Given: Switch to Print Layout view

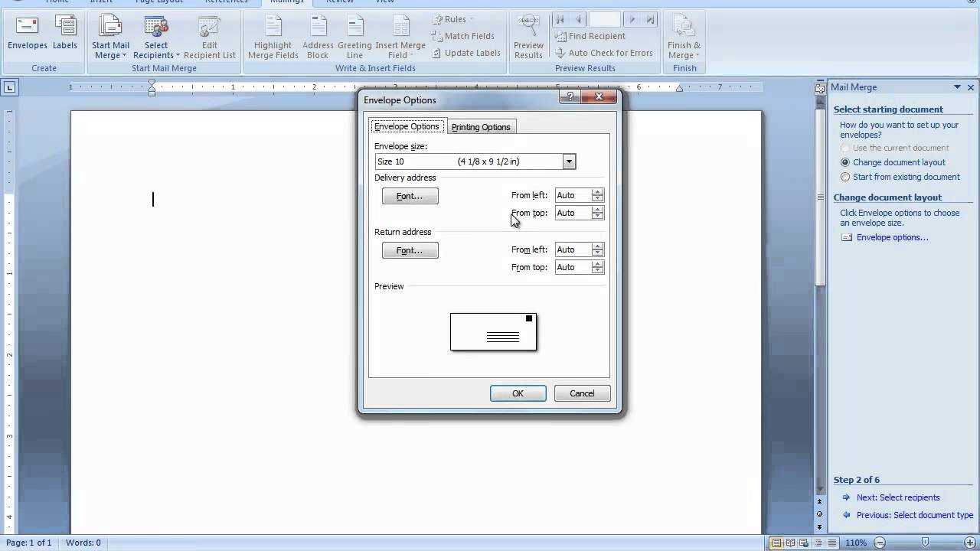Looking at the screenshot, I should (x=777, y=543).
